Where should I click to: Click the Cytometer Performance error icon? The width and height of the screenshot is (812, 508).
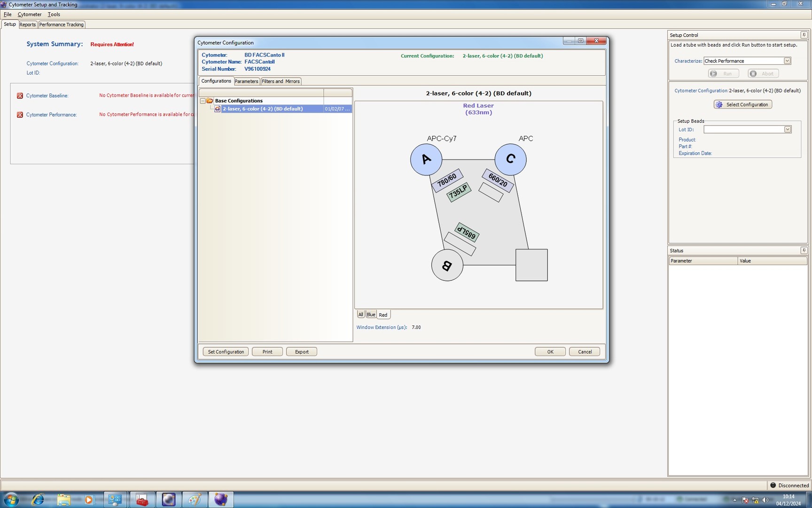(20, 115)
